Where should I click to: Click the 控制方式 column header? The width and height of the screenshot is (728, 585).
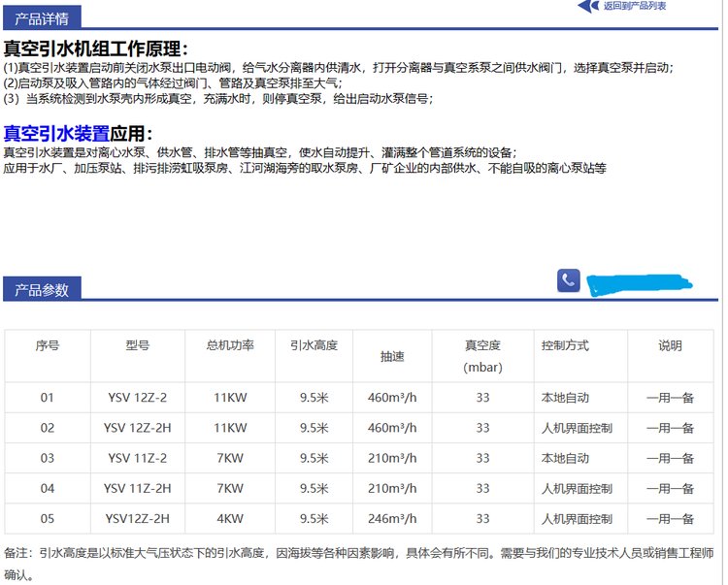565,345
